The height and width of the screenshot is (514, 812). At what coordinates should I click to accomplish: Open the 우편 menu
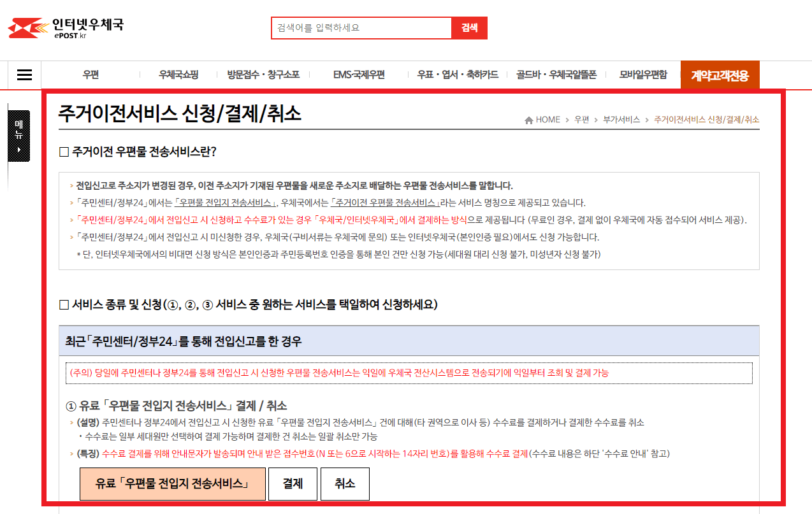(91, 75)
